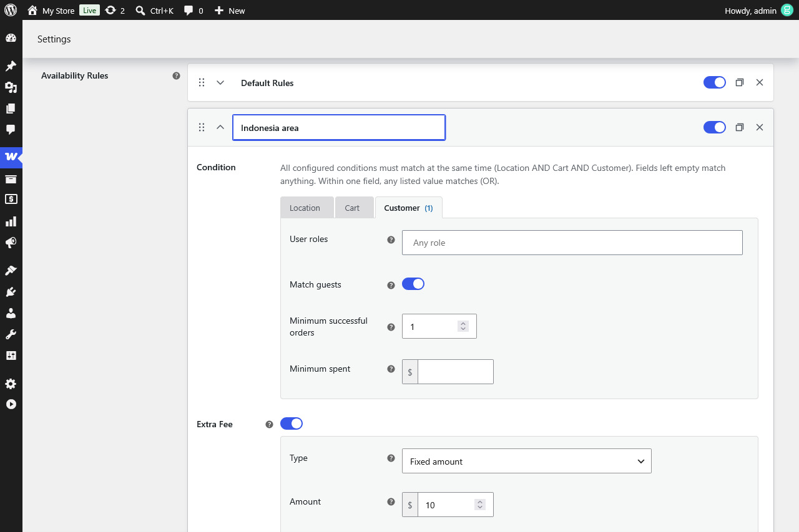
Task: Delete the Indonesia area rule
Action: coord(760,127)
